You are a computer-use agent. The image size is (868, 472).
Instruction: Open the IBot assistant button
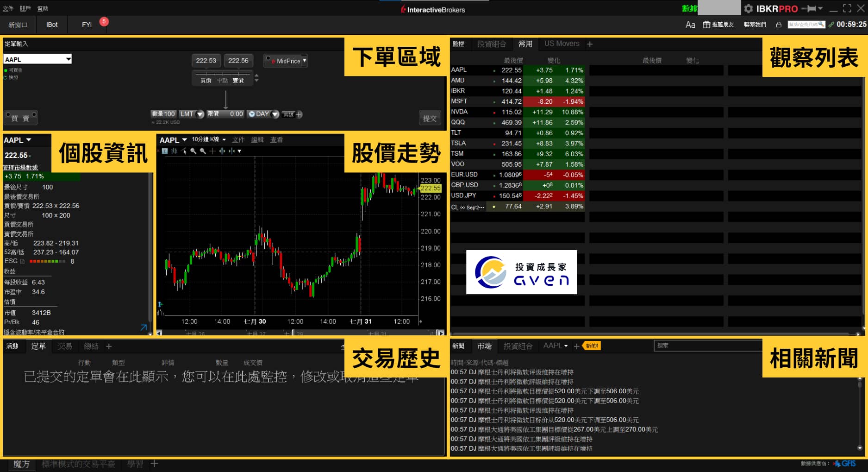pyautogui.click(x=52, y=25)
